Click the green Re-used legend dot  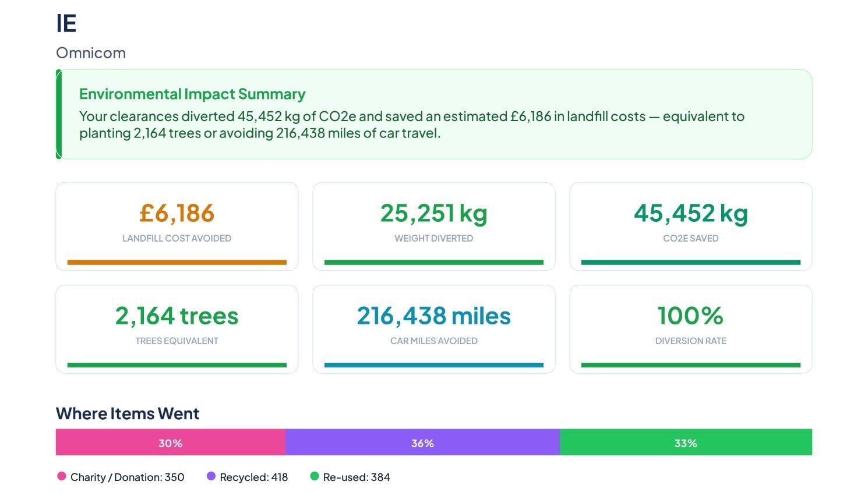pyautogui.click(x=315, y=476)
